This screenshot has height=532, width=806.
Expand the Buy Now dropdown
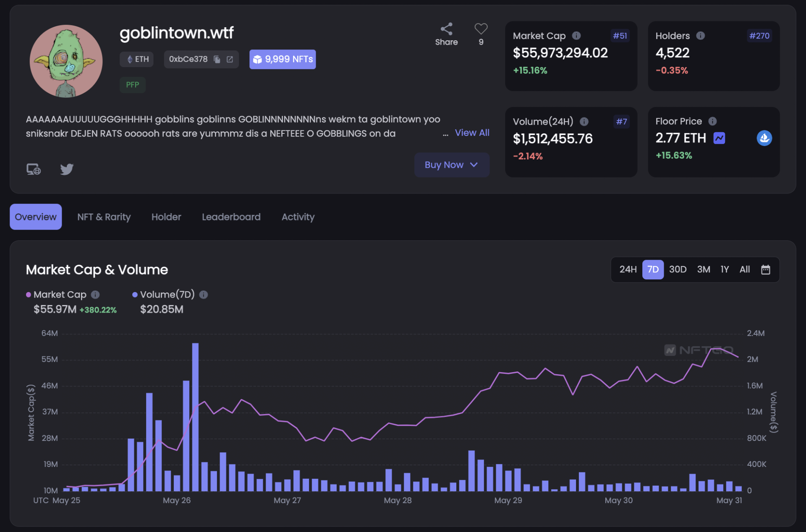pyautogui.click(x=452, y=165)
